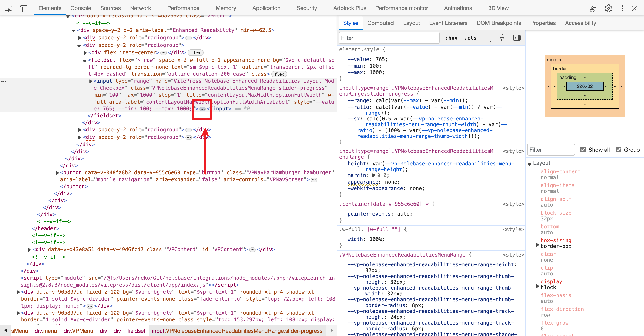Toggle the computed styles sidebar icon

click(x=517, y=38)
